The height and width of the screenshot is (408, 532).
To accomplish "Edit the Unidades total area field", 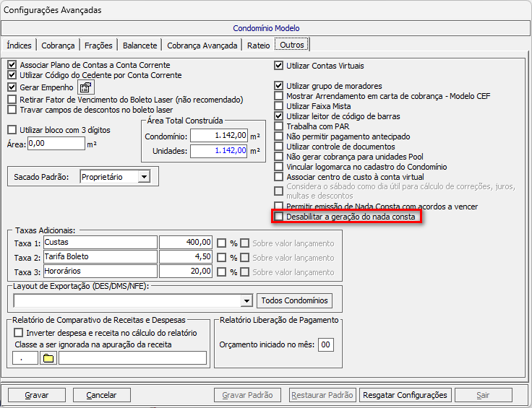I will [x=219, y=151].
